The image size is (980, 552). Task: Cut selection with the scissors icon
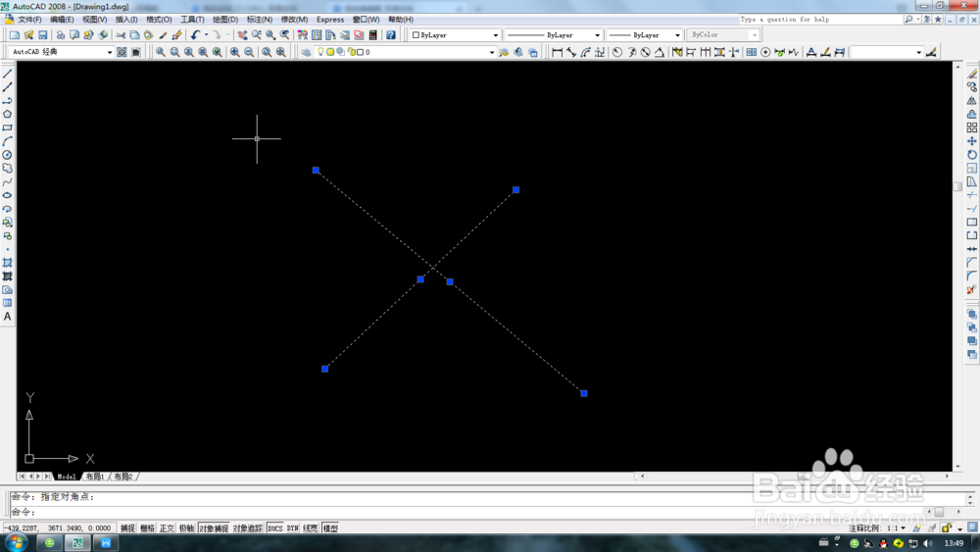click(121, 35)
